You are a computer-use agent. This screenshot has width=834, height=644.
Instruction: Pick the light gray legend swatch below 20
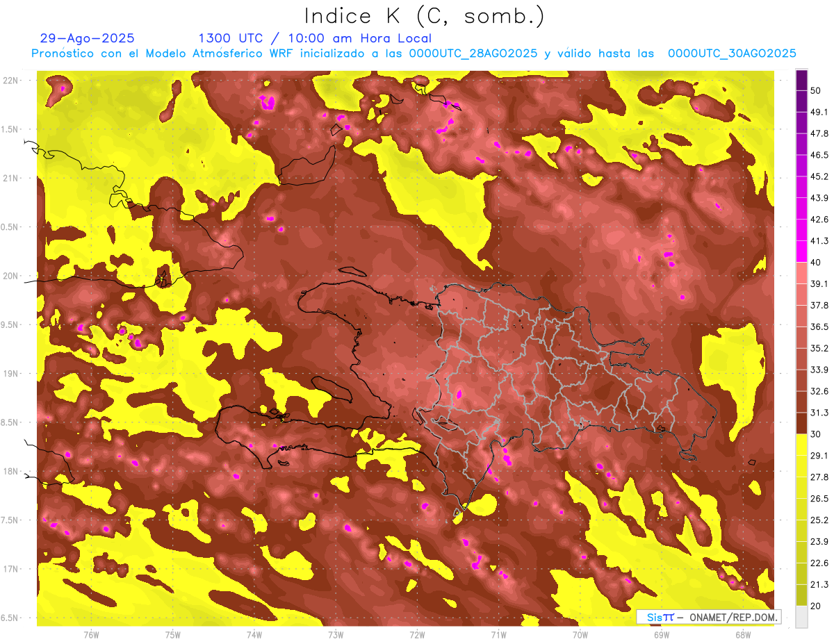click(801, 616)
